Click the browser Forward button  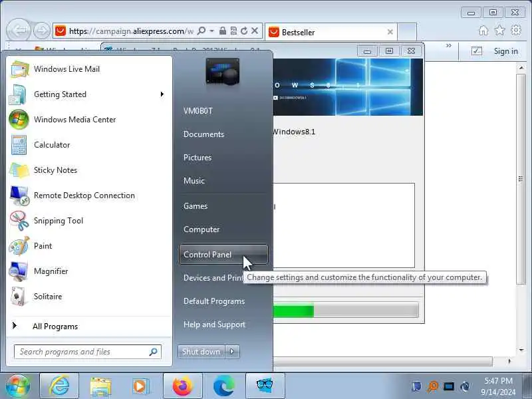click(x=42, y=31)
